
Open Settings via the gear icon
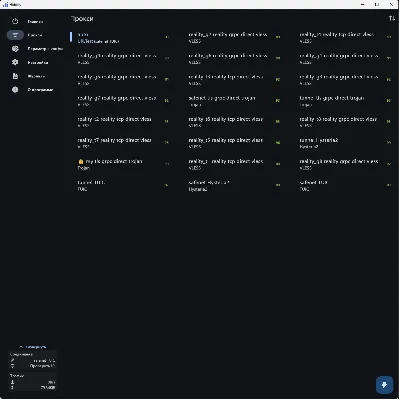(15, 62)
